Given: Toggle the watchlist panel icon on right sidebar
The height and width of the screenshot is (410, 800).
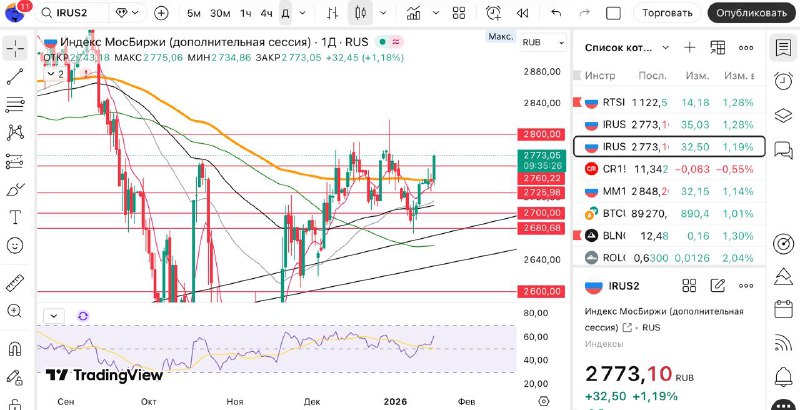Looking at the screenshot, I should (783, 48).
